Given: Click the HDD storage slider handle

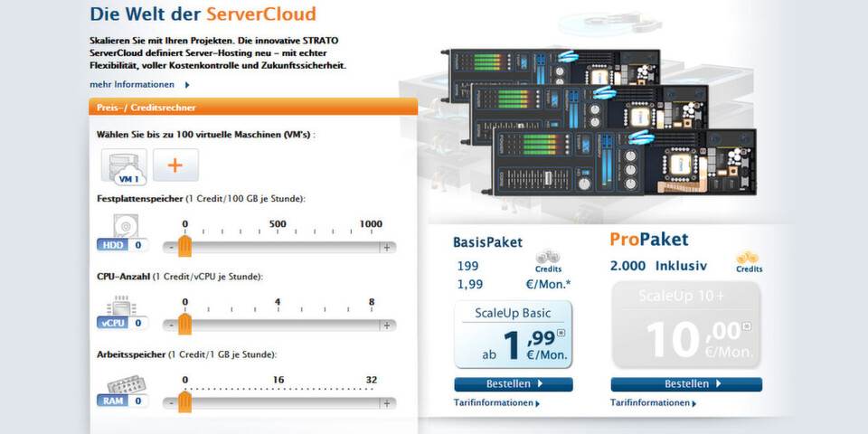Looking at the screenshot, I should 184,246.
